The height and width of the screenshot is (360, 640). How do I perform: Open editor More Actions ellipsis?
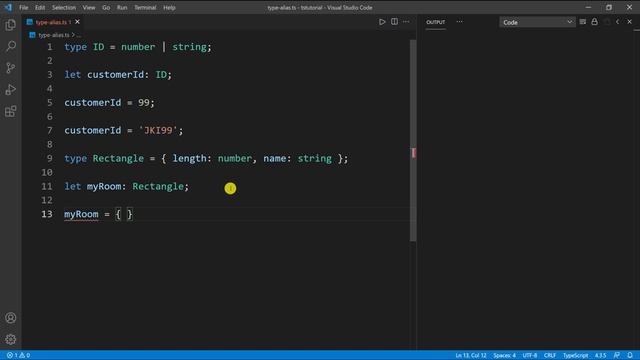406,22
